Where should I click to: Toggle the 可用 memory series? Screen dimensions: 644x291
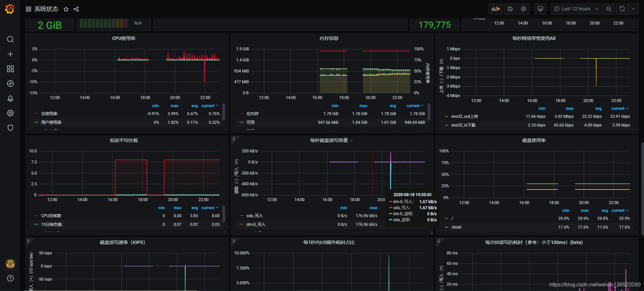pyautogui.click(x=251, y=123)
